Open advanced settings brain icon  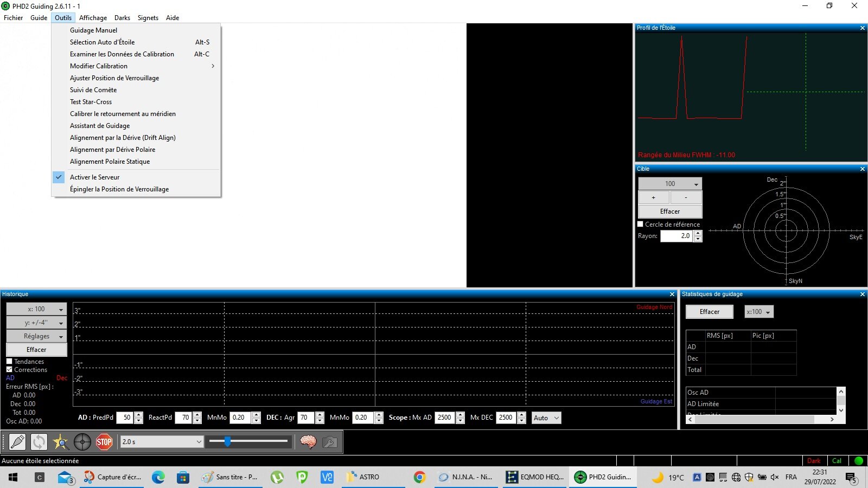coord(308,442)
